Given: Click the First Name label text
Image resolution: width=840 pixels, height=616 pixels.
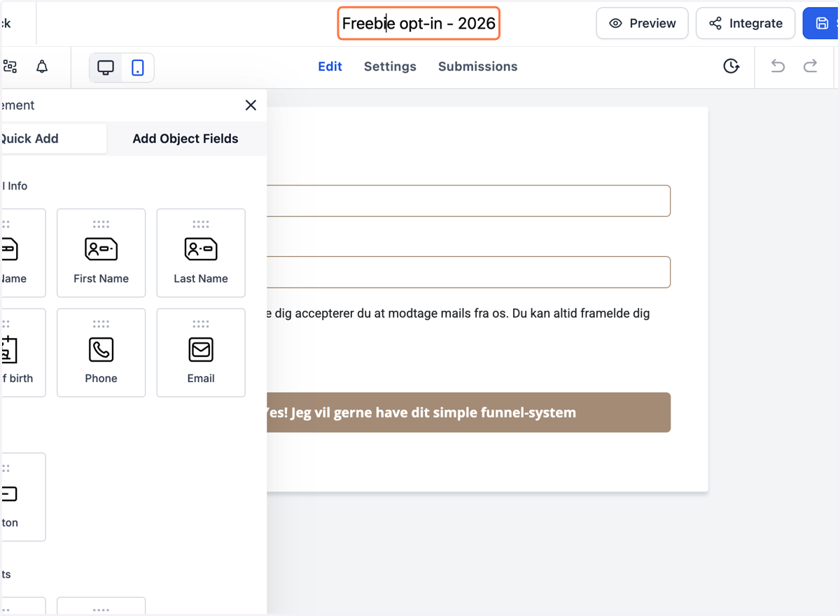Looking at the screenshot, I should [101, 279].
